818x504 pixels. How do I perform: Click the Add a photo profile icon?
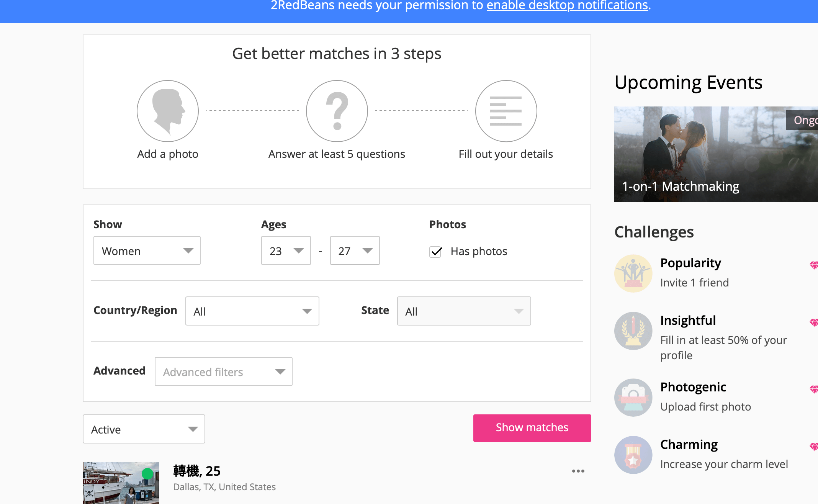(168, 111)
